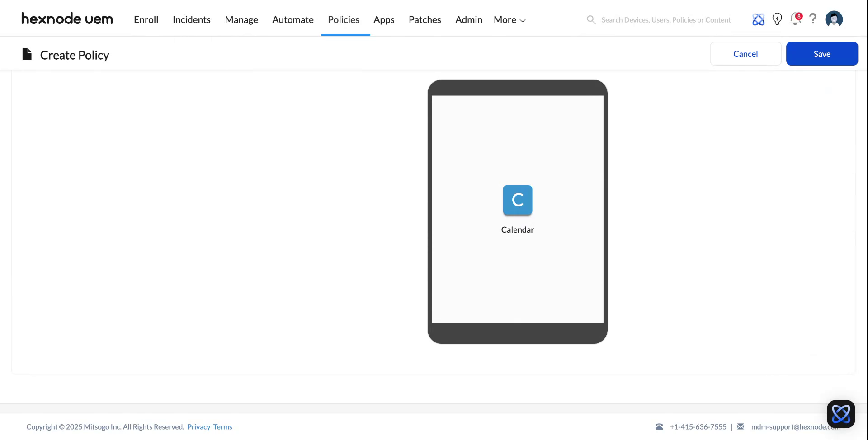Click the search magnifier icon

[x=591, y=19]
